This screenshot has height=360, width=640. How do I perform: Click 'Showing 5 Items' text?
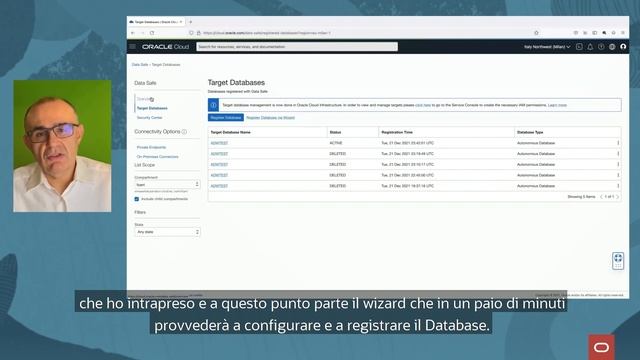(x=581, y=197)
